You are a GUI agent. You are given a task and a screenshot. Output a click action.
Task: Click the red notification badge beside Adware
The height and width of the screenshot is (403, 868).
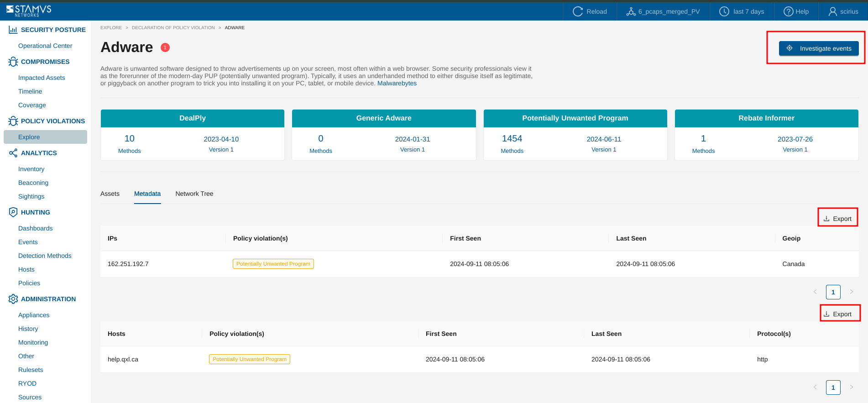pos(165,47)
